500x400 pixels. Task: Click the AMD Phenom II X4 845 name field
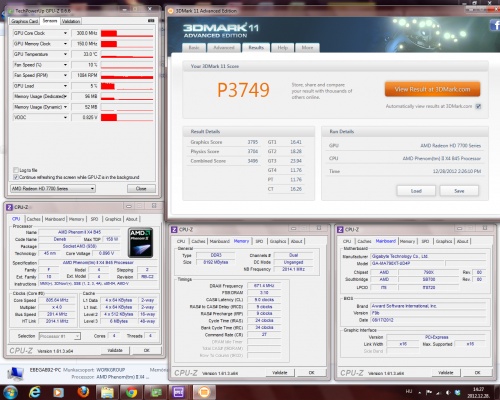click(79, 232)
